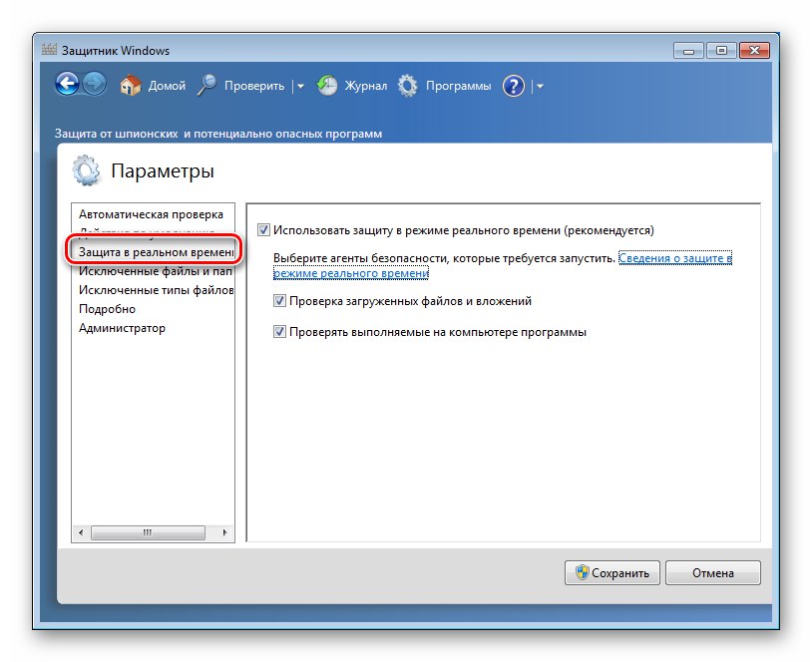Expand the help options dropdown arrow

pyautogui.click(x=540, y=87)
